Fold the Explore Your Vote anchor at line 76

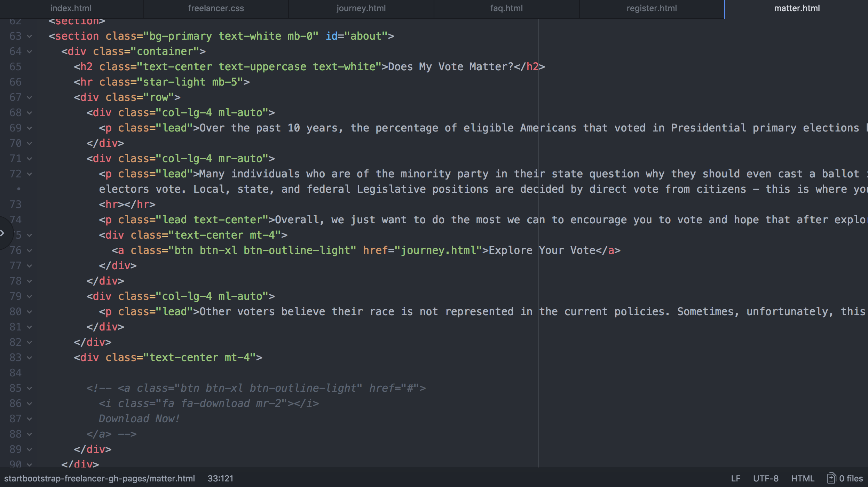[30, 250]
